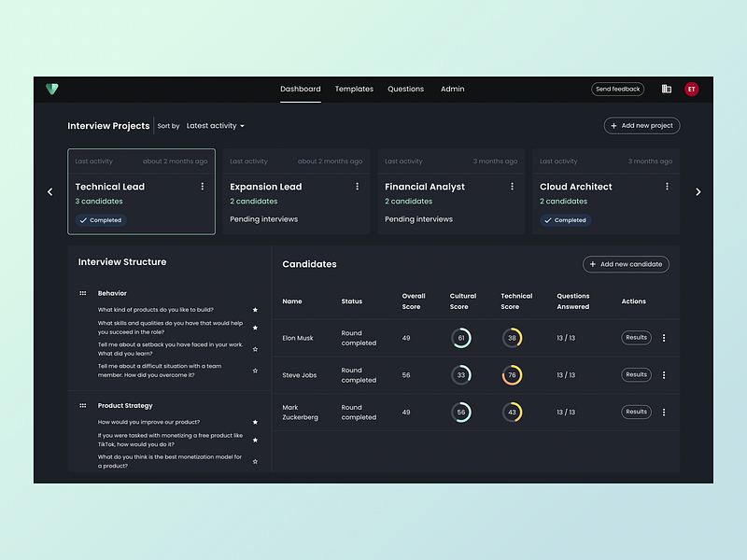
Task: Click Steve Jobs' technical score ring
Action: pos(512,375)
